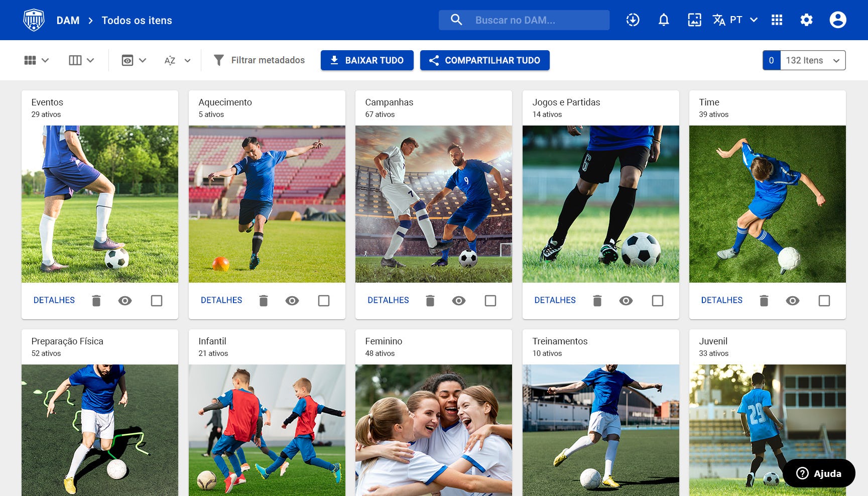Open the downloads queue icon

click(633, 20)
